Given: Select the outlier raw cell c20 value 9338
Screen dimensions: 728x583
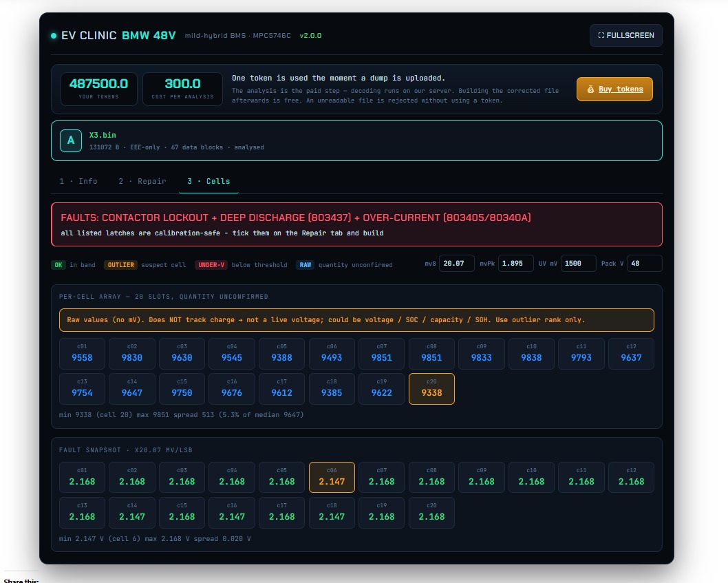Looking at the screenshot, I should (432, 389).
